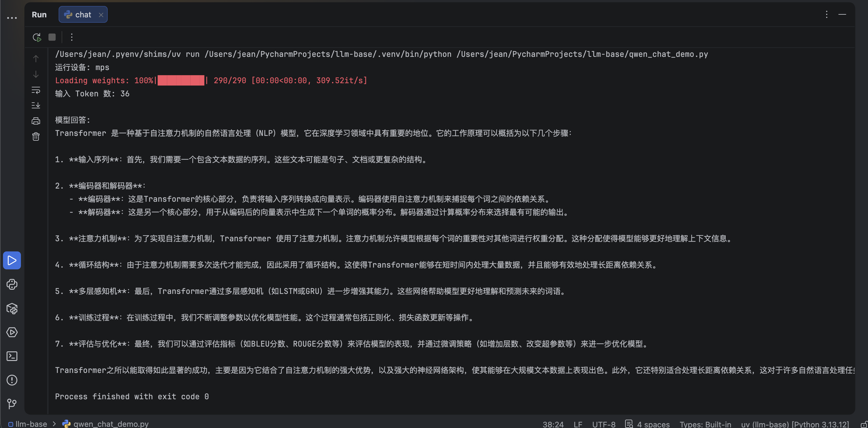This screenshot has height=428, width=868.
Task: Toggle soft-wrap for console output
Action: click(x=36, y=90)
